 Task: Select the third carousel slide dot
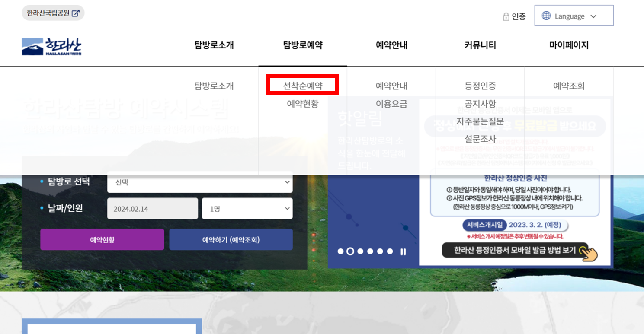click(x=360, y=251)
